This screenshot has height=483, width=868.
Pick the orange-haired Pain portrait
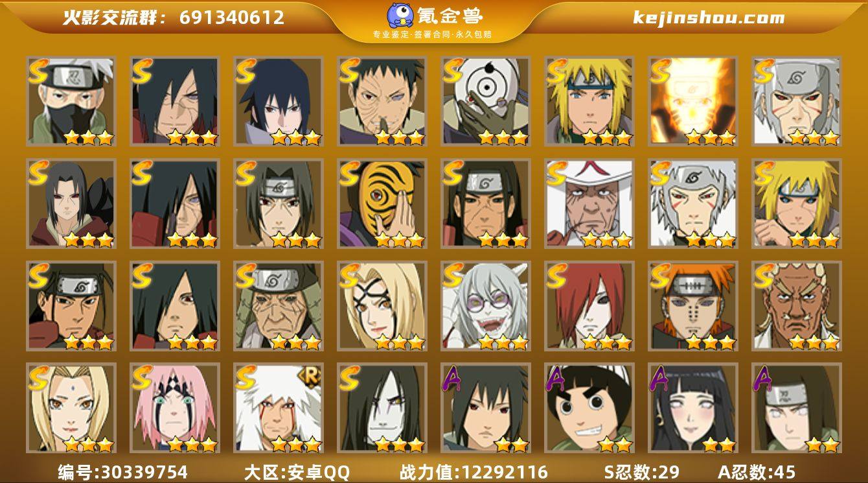[x=693, y=306]
